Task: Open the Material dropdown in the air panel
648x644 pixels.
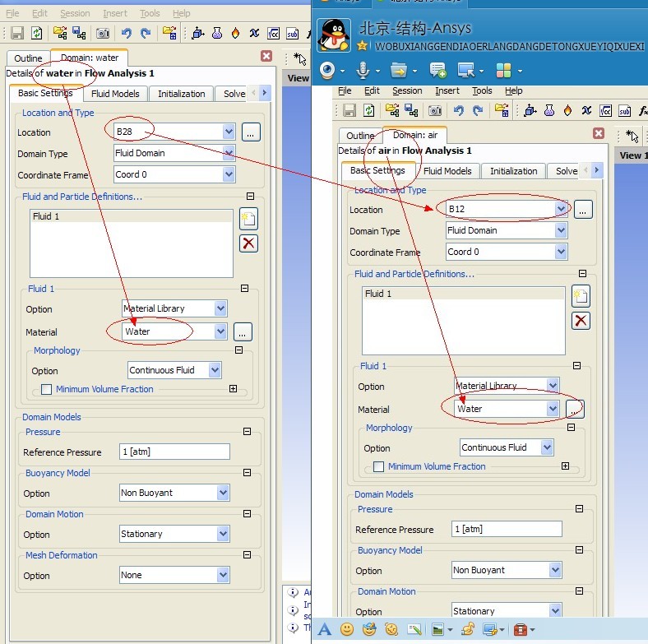Action: tap(552, 409)
